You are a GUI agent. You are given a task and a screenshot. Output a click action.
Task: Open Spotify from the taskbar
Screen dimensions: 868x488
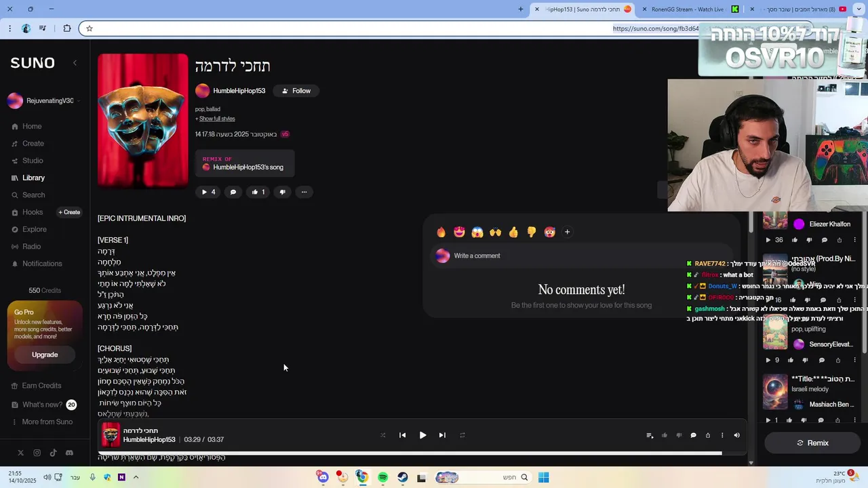tap(382, 477)
